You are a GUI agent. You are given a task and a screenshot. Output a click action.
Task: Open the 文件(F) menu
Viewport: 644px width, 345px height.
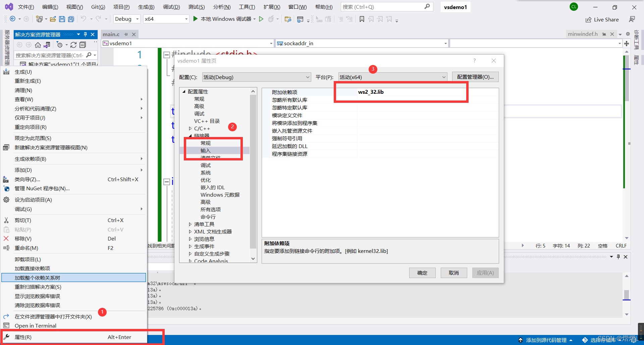(26, 7)
